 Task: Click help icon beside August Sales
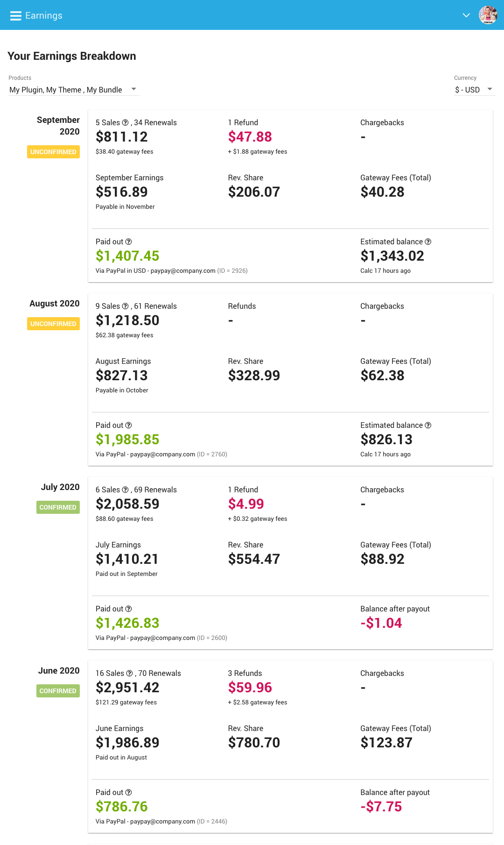click(x=125, y=306)
